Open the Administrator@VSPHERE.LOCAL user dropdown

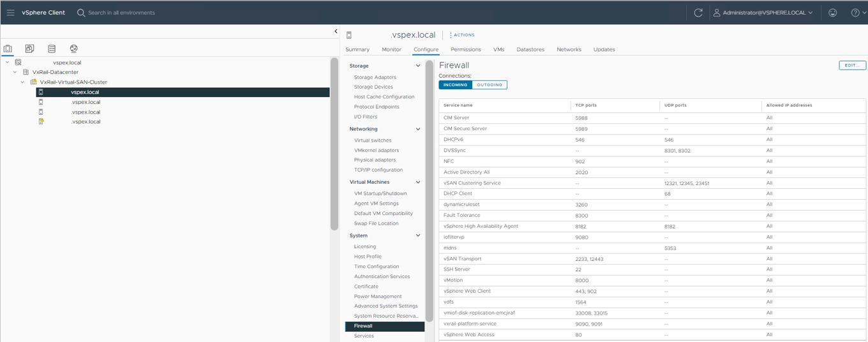coord(763,12)
